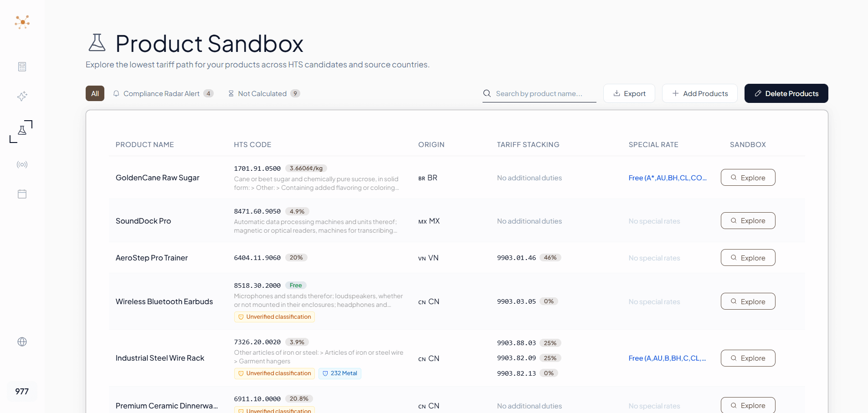The height and width of the screenshot is (413, 868).
Task: Click the app logo icon in sidebar
Action: point(22,22)
